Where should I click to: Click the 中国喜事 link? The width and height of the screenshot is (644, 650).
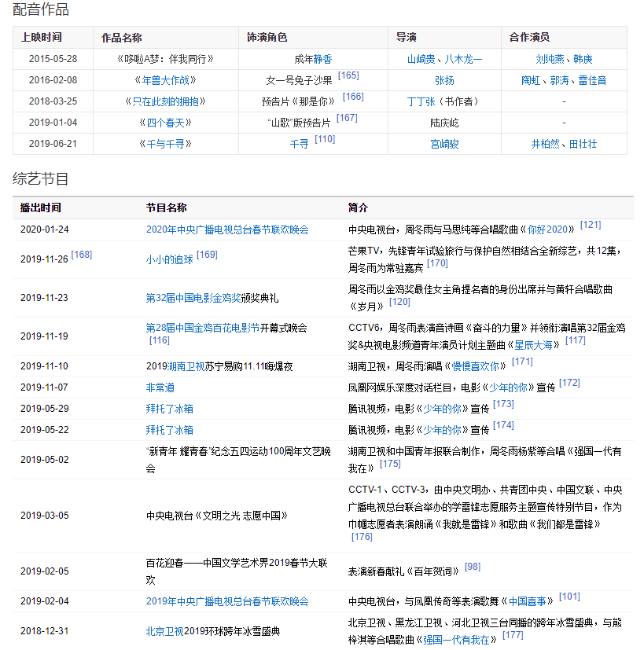tap(528, 601)
